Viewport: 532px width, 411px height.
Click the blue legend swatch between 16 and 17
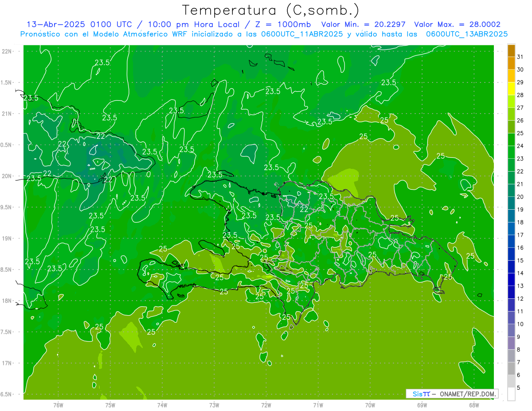tap(511, 242)
